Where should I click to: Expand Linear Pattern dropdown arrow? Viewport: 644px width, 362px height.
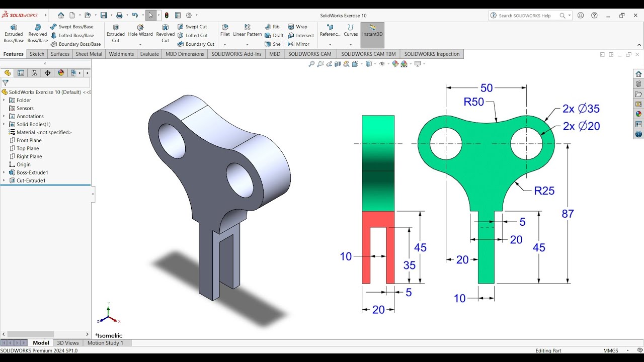tap(247, 45)
